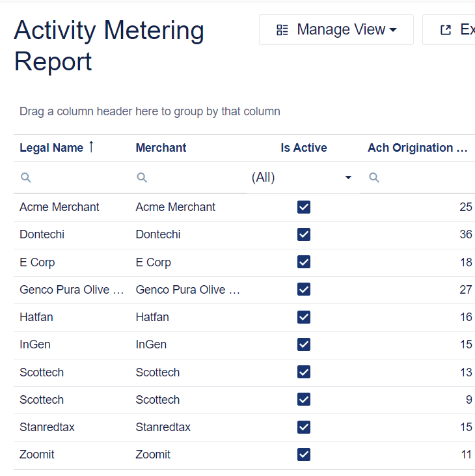475x476 pixels.
Task: Click Stanredtax in Merchant column
Action: 163,427
